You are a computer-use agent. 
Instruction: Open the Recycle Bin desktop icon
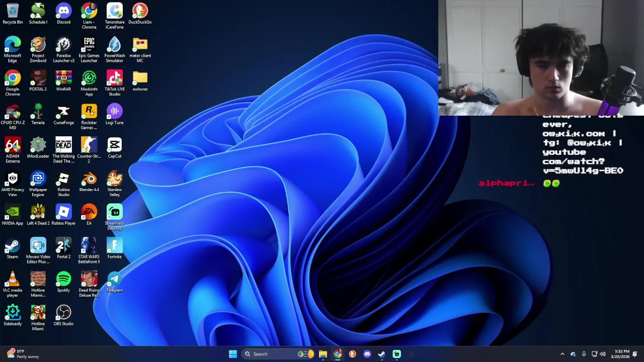click(x=13, y=14)
